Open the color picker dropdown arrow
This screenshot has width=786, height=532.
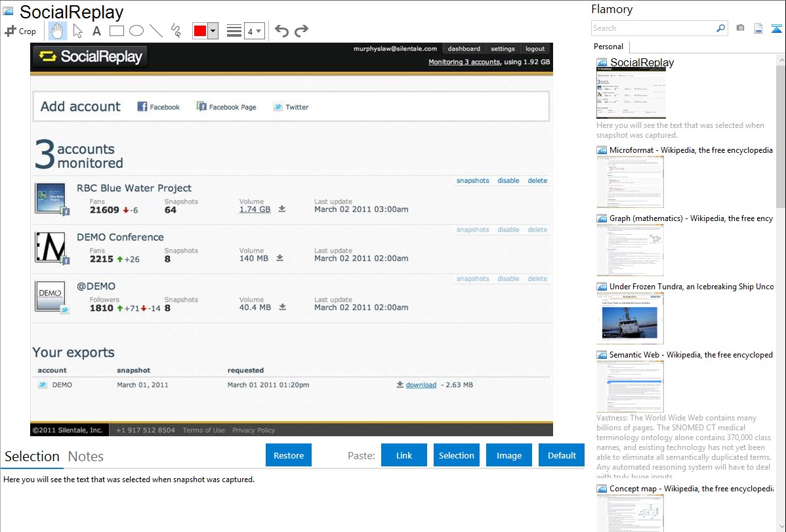coord(213,31)
